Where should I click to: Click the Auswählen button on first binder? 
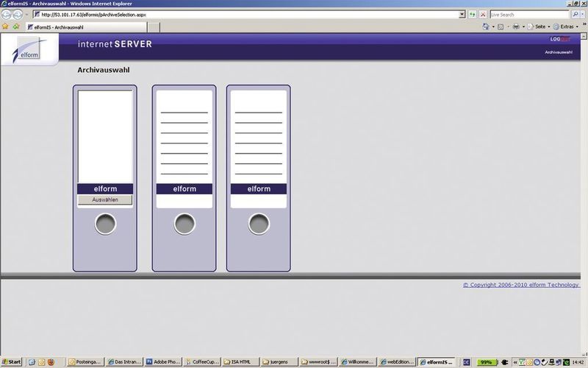coord(104,199)
